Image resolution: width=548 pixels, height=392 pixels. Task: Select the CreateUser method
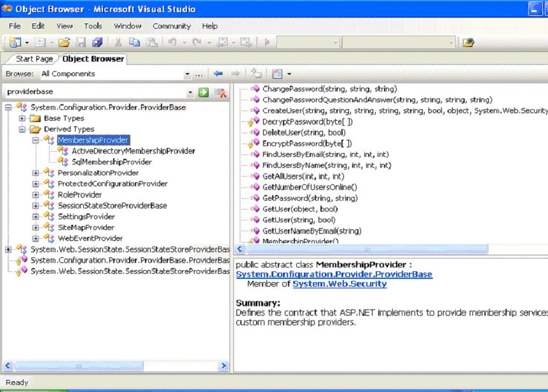tap(405, 111)
